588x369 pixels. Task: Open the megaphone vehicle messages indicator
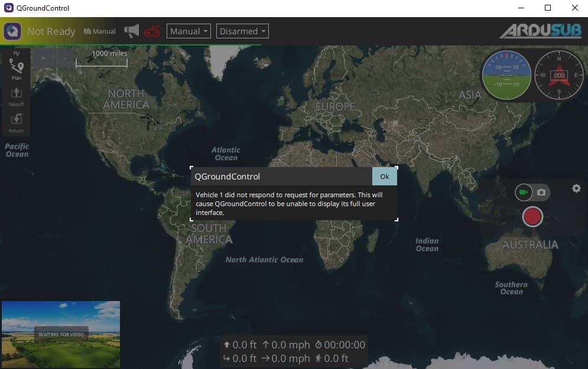coord(131,31)
